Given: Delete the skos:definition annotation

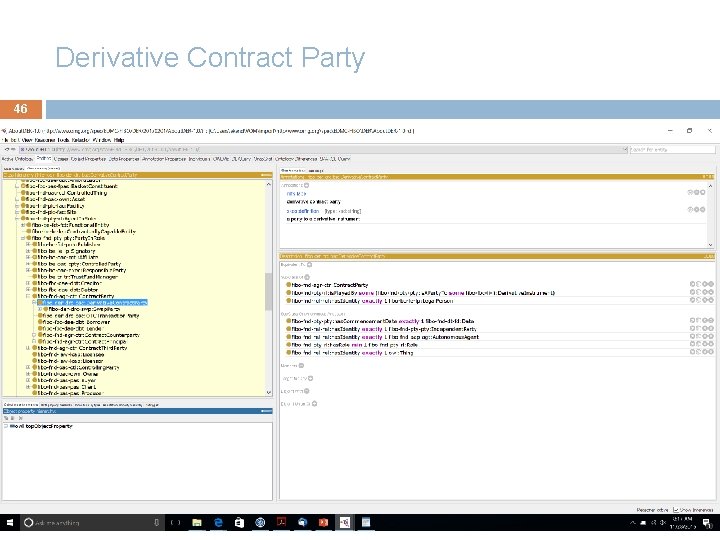Looking at the screenshot, I should pyautogui.click(x=696, y=209).
